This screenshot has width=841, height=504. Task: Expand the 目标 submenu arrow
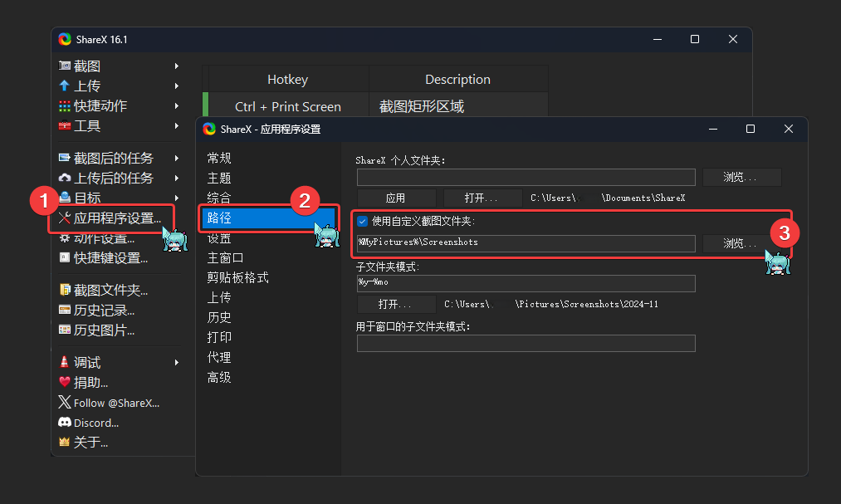click(177, 198)
